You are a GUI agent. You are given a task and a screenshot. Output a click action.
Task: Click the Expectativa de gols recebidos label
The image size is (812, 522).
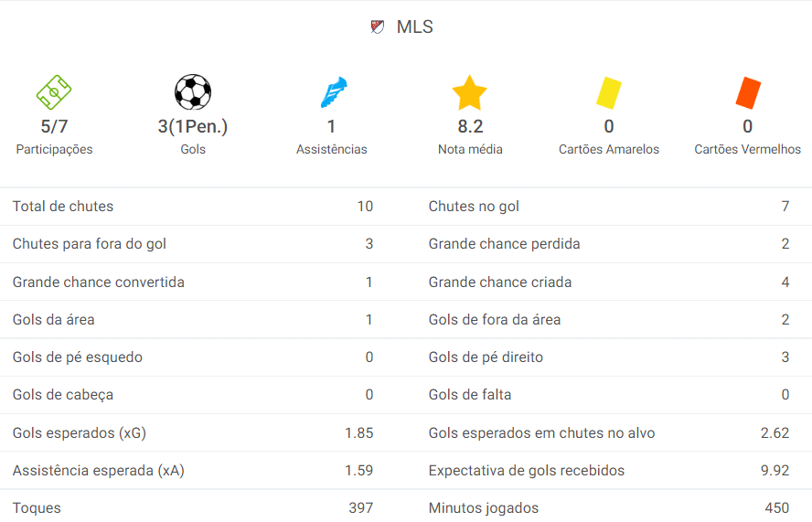pos(527,471)
